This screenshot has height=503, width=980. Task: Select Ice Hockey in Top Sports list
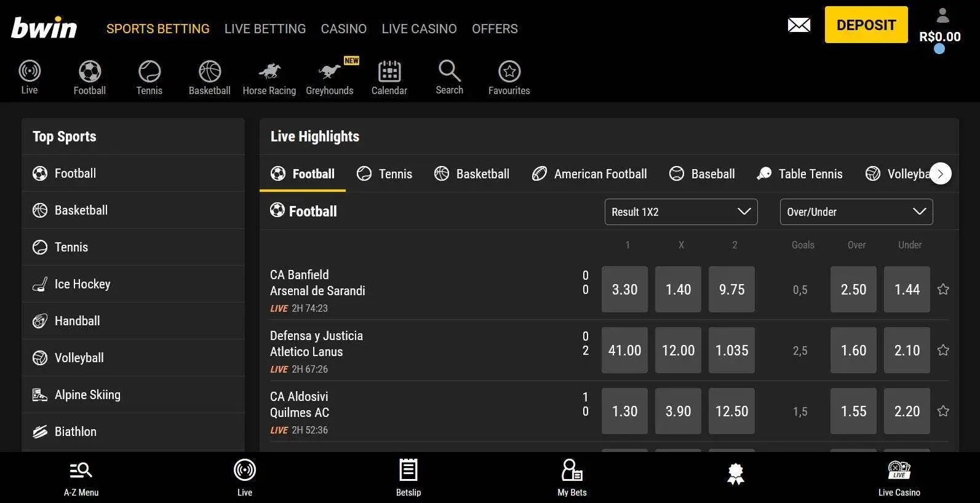(x=82, y=284)
